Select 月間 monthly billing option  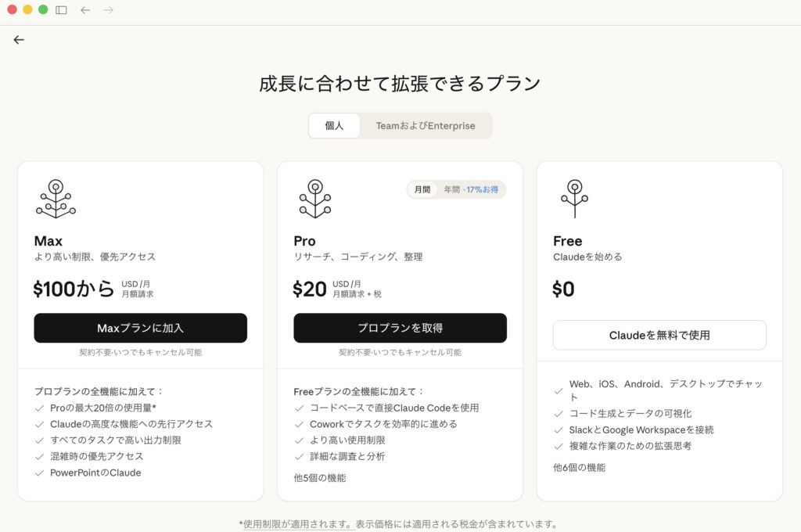(x=422, y=190)
